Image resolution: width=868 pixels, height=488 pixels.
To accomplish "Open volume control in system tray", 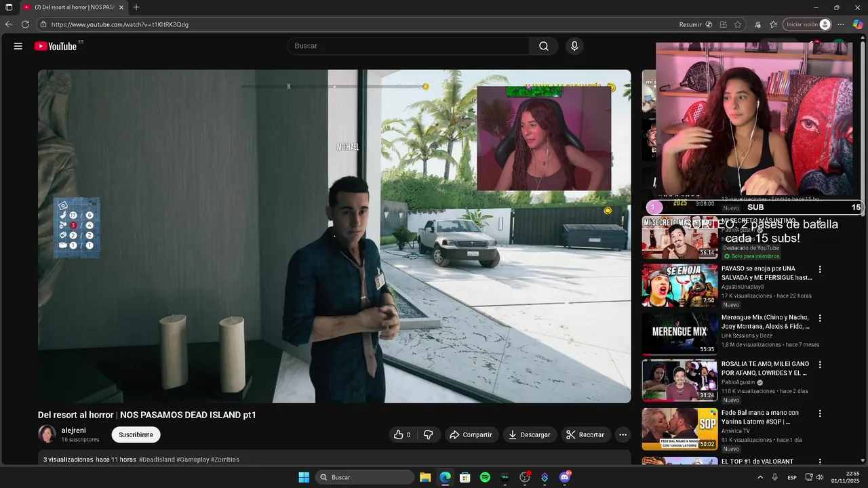I will click(x=820, y=477).
